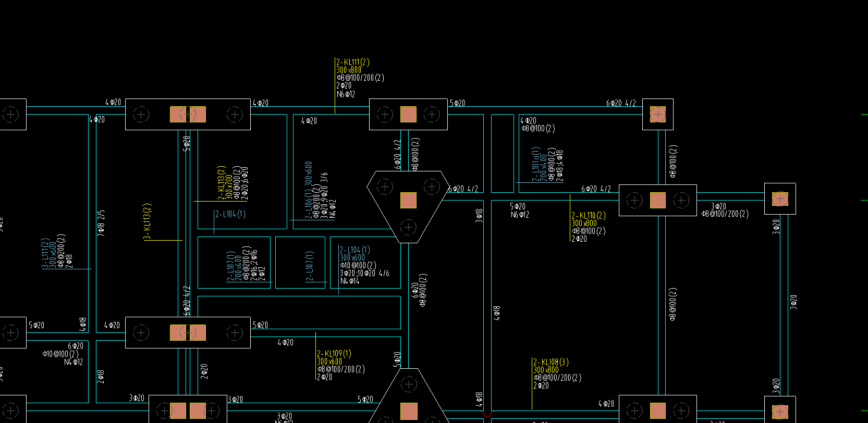This screenshot has width=868, height=423.
Task: Click the 6Φ20 text above Φ10@100(2)
Action: click(x=76, y=346)
